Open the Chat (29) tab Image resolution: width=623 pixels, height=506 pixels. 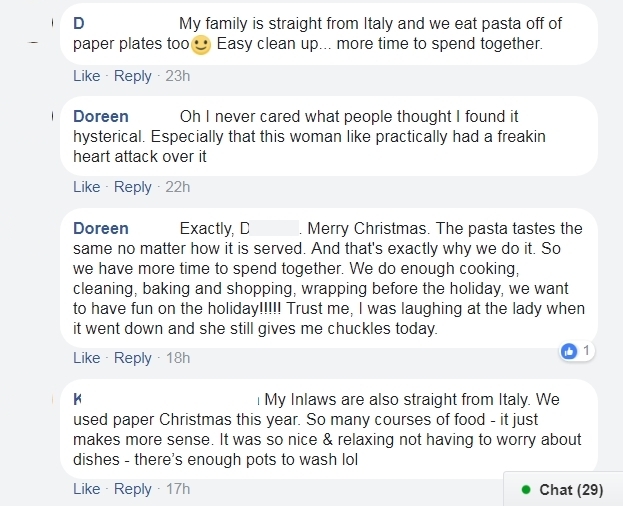click(563, 489)
